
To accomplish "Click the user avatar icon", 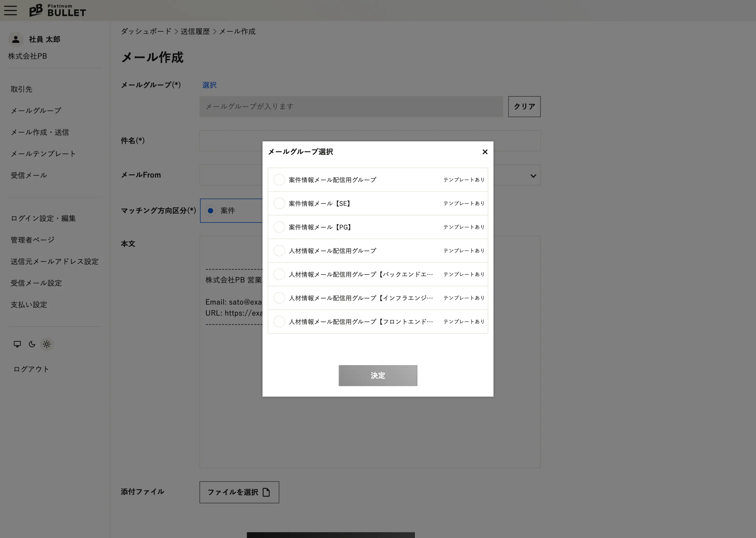I will [15, 39].
